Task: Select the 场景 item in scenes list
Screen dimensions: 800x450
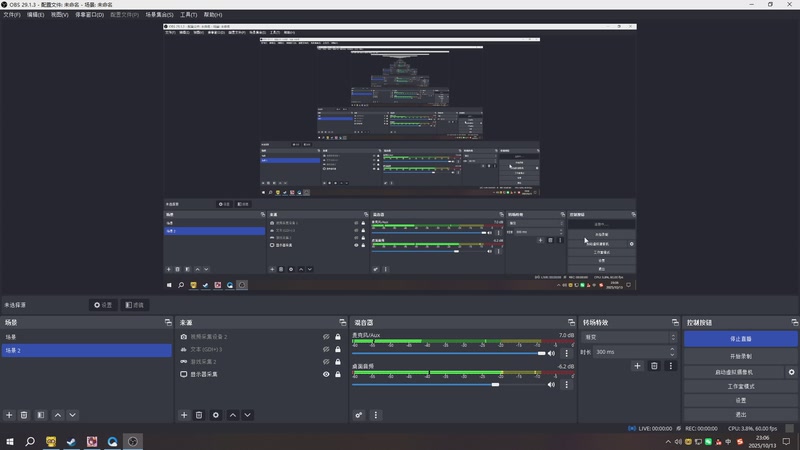Action: tap(87, 337)
